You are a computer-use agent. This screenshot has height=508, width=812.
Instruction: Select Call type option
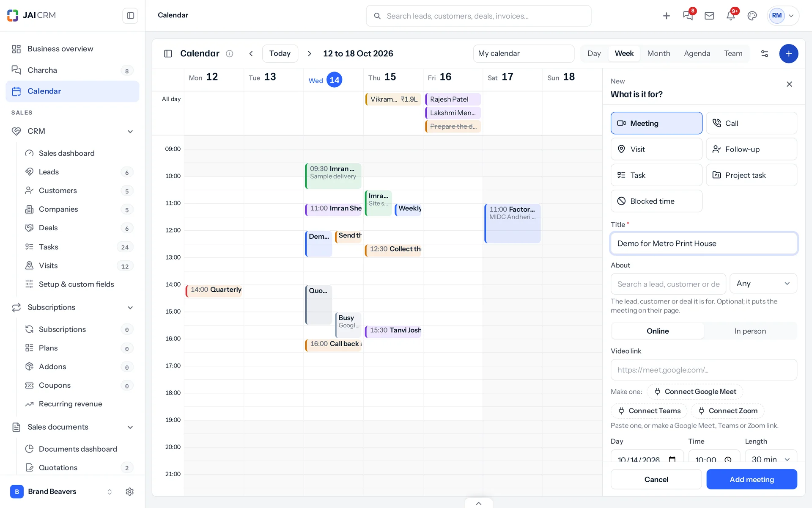(752, 123)
